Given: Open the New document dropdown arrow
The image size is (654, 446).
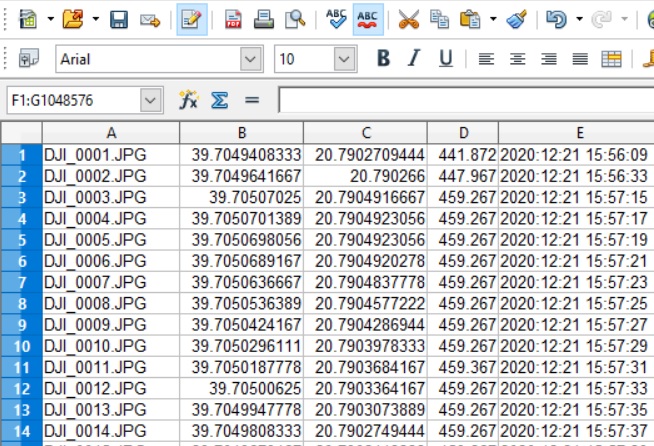Looking at the screenshot, I should pyautogui.click(x=50, y=19).
